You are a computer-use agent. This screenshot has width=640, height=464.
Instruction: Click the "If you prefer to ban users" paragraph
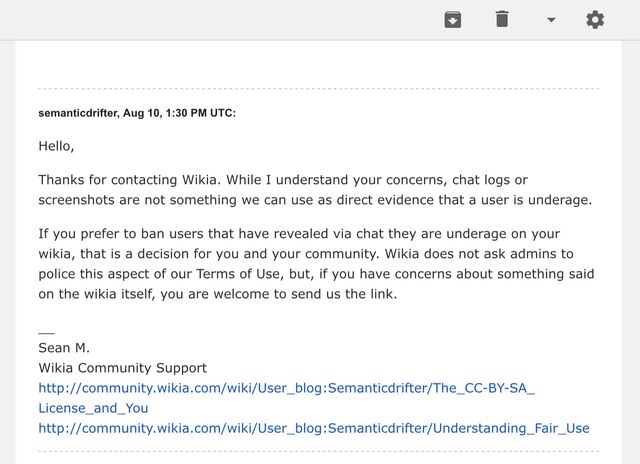point(316,264)
